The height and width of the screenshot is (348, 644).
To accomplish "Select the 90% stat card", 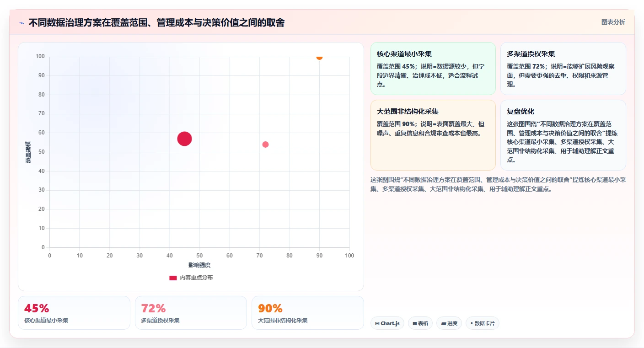I will coord(308,313).
